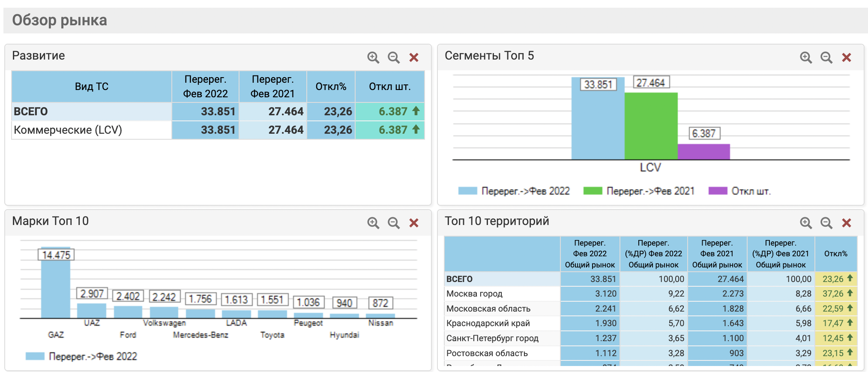868x372 pixels.
Task: Select the Коммерческие (LCV) row
Action: click(x=68, y=130)
